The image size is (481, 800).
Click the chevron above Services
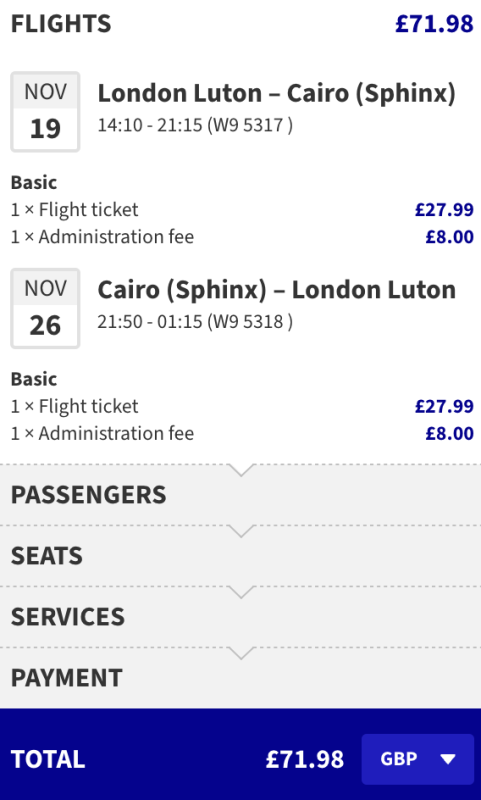pyautogui.click(x=241, y=592)
